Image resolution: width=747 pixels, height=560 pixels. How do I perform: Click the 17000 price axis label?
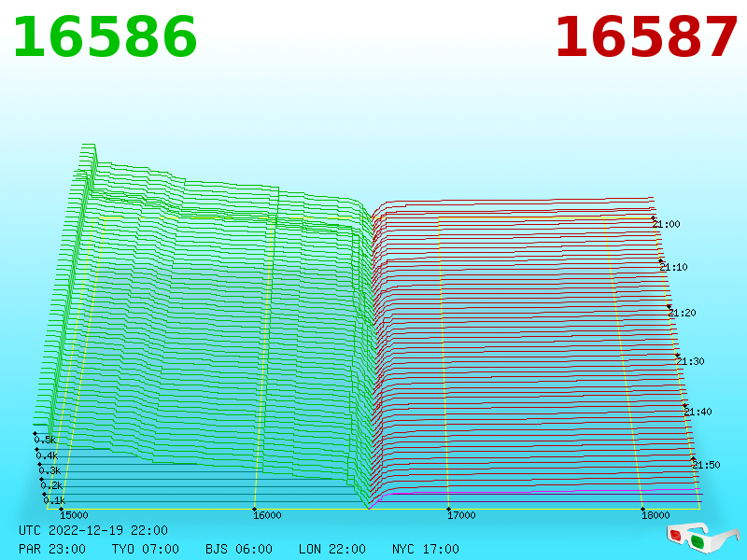pyautogui.click(x=461, y=515)
